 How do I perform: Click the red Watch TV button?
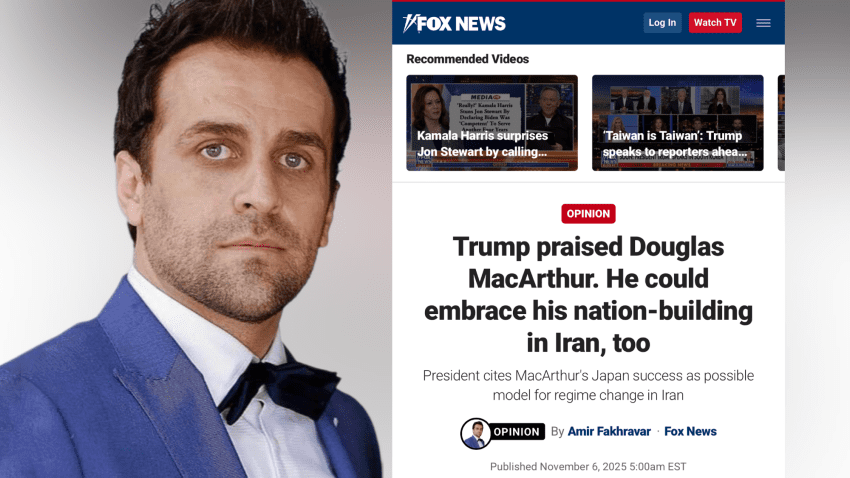click(x=715, y=23)
